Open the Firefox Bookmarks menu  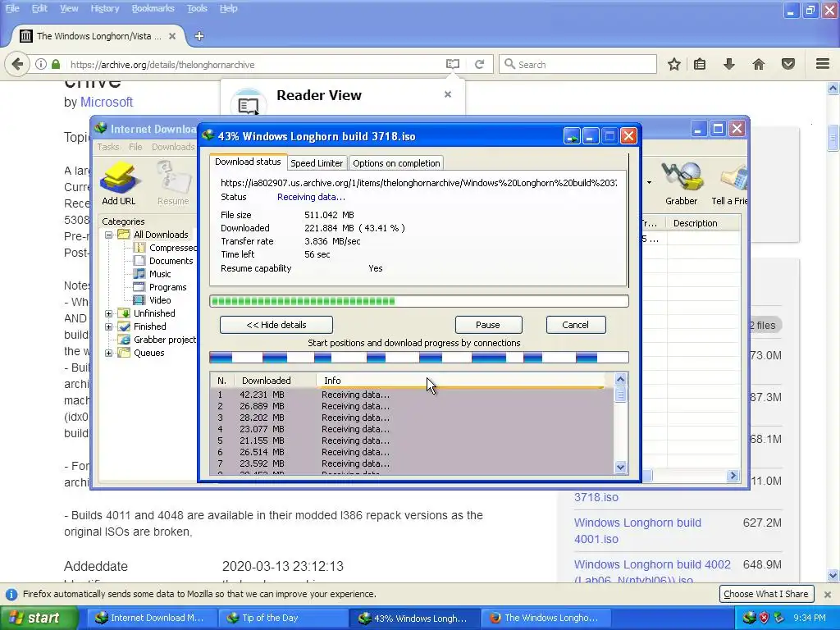pyautogui.click(x=153, y=8)
